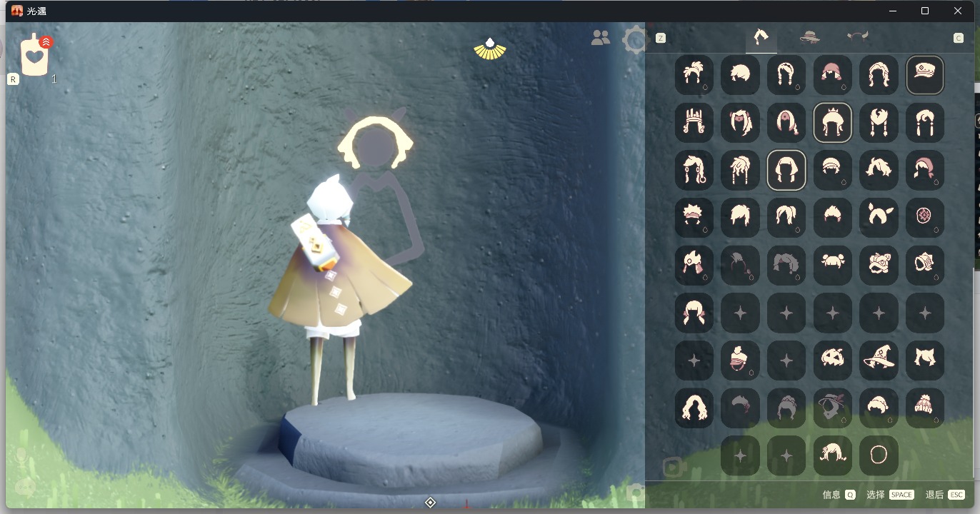The width and height of the screenshot is (980, 514).
Task: Open the horns headpiece category tab
Action: click(x=857, y=36)
